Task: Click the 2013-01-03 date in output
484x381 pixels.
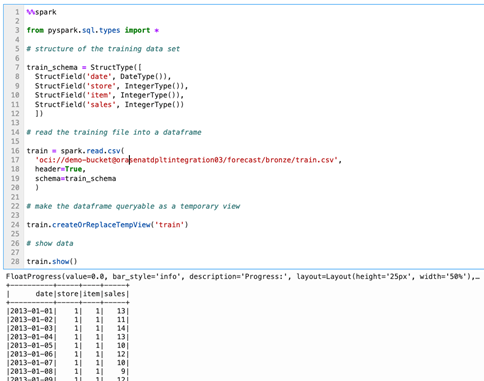Action: pos(31,328)
